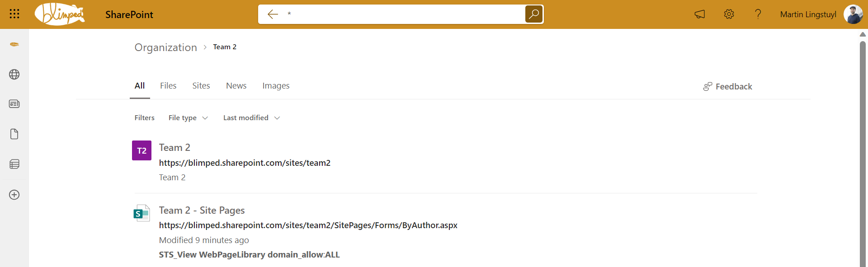Viewport: 868px width, 267px height.
Task: Click the Feedback button
Action: (x=727, y=87)
